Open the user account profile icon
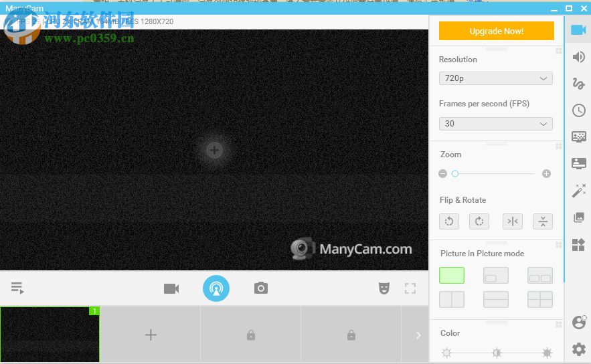This screenshot has height=364, width=591. 579,322
